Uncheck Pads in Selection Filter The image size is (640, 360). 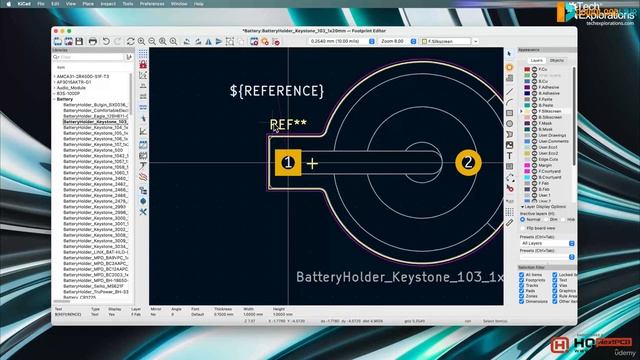click(x=522, y=291)
